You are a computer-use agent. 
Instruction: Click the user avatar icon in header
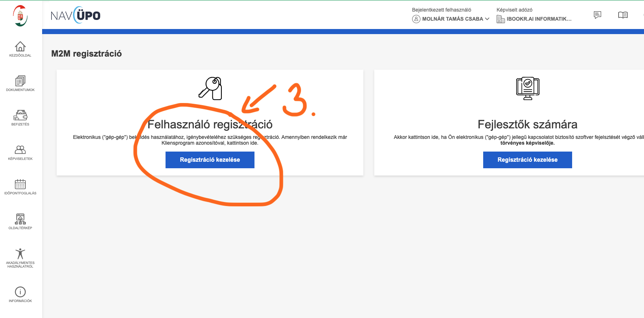coord(416,19)
